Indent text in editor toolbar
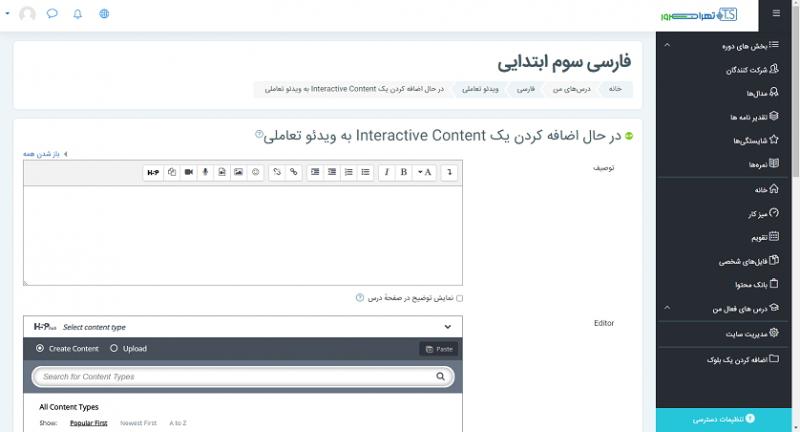This screenshot has height=432, width=800. pos(315,172)
